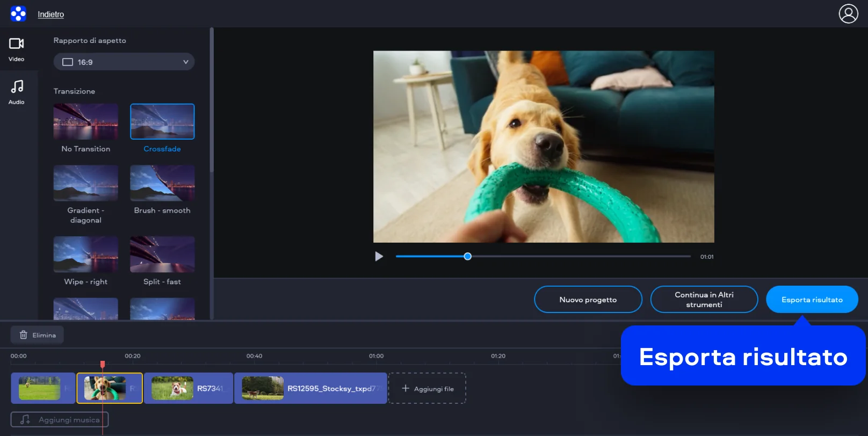Open the user account profile icon
The image size is (868, 436).
coord(848,14)
